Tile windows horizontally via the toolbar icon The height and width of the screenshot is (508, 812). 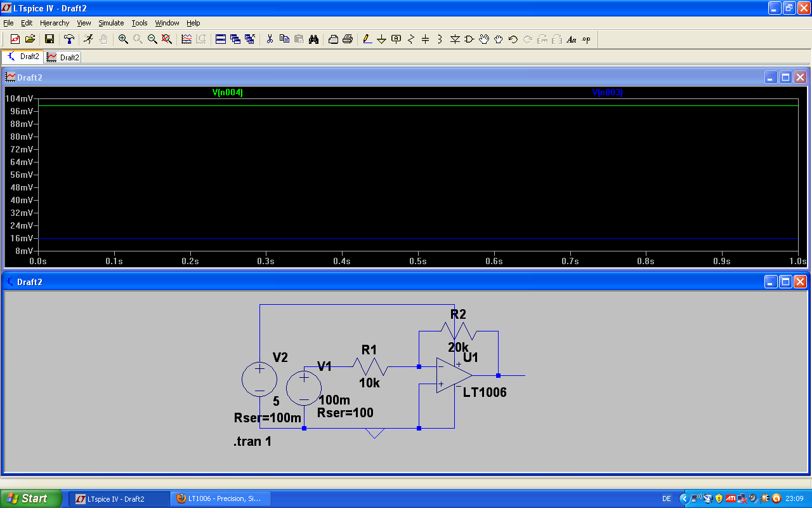pos(221,39)
